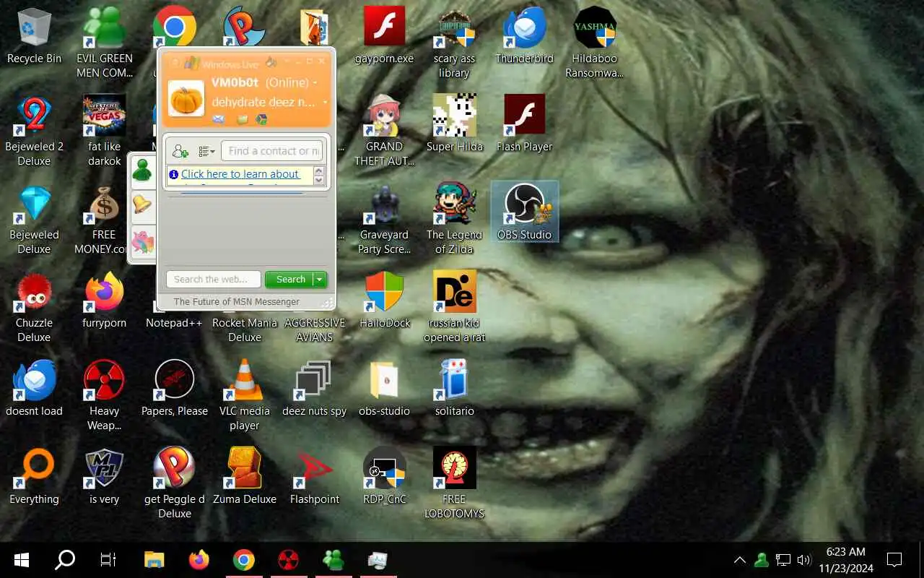Select the FREE MONEY money bag icon
Image resolution: width=924 pixels, height=578 pixels.
(x=104, y=220)
